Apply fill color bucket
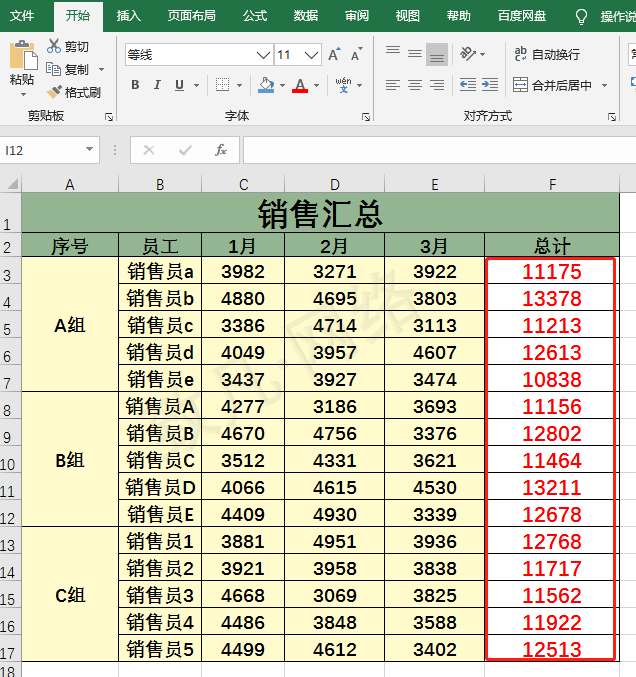Image resolution: width=636 pixels, height=677 pixels. [x=266, y=85]
